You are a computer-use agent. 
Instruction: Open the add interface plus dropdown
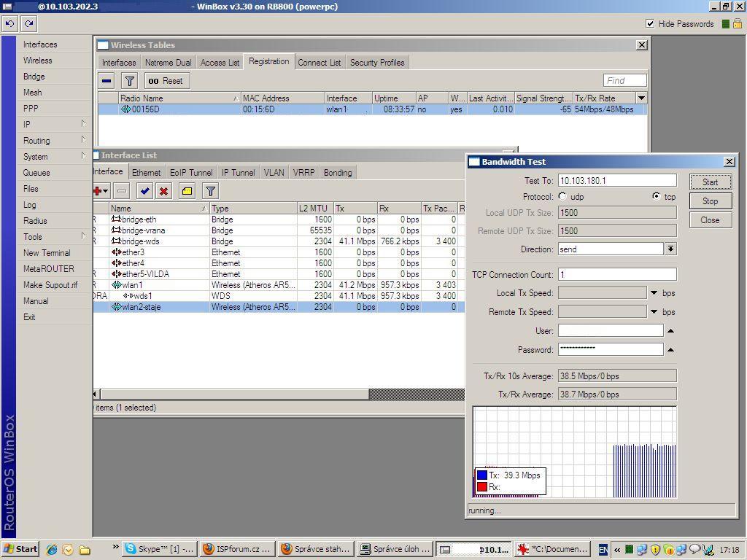[x=101, y=191]
